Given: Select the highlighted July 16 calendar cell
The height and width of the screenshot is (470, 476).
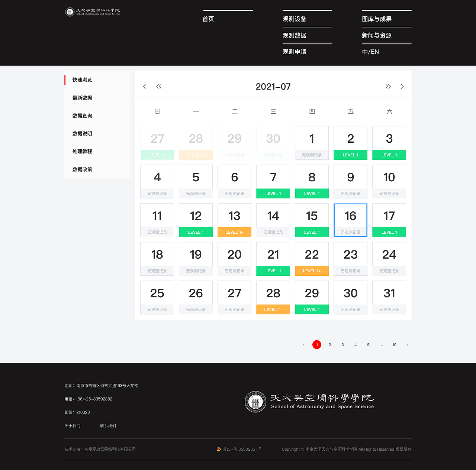Looking at the screenshot, I should (x=350, y=220).
